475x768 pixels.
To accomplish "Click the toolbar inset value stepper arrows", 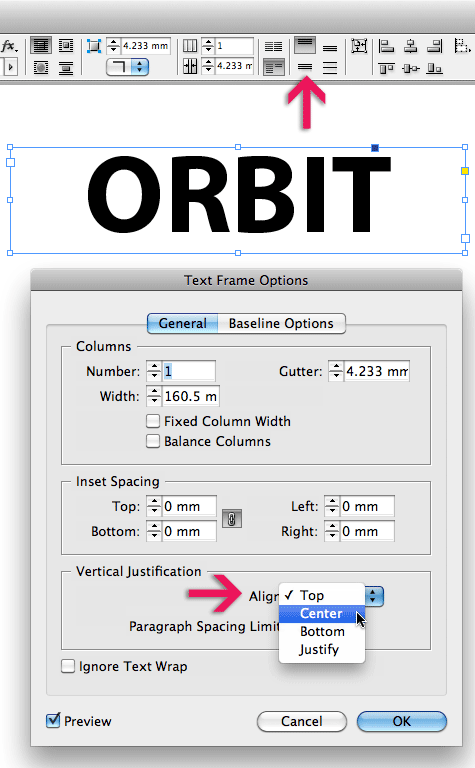I will 113,46.
